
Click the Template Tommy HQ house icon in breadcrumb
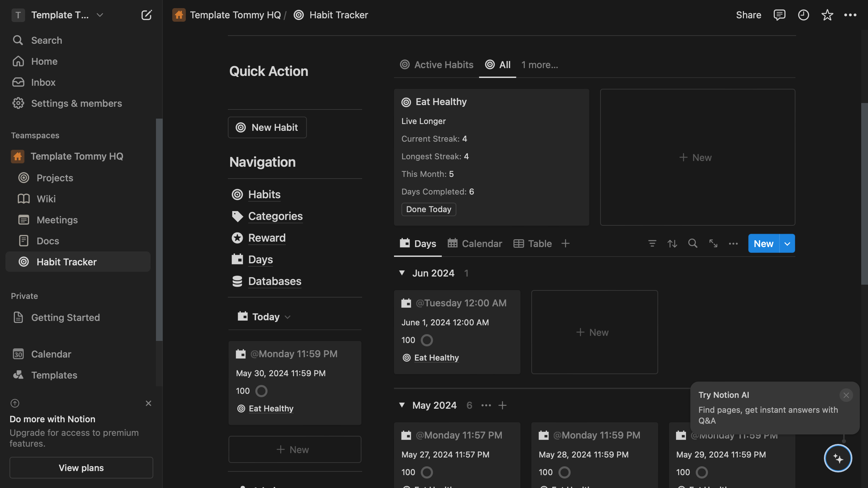179,15
